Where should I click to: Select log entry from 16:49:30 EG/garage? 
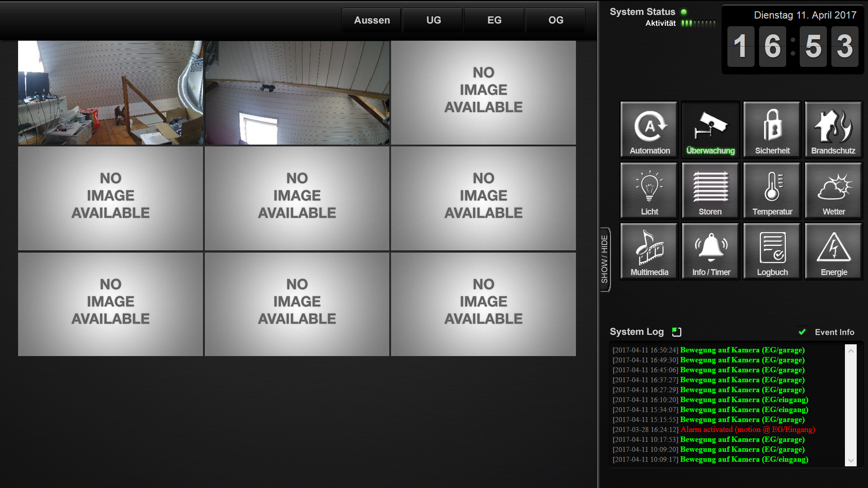point(708,360)
